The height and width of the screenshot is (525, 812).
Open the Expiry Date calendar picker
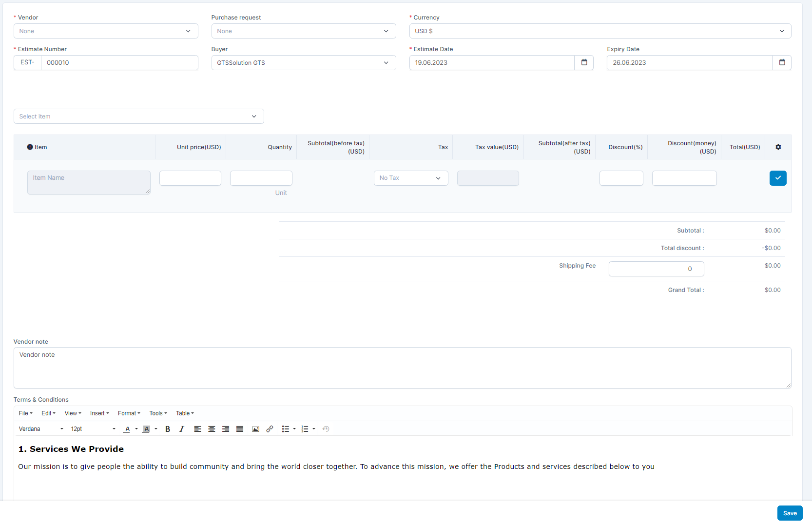(782, 62)
